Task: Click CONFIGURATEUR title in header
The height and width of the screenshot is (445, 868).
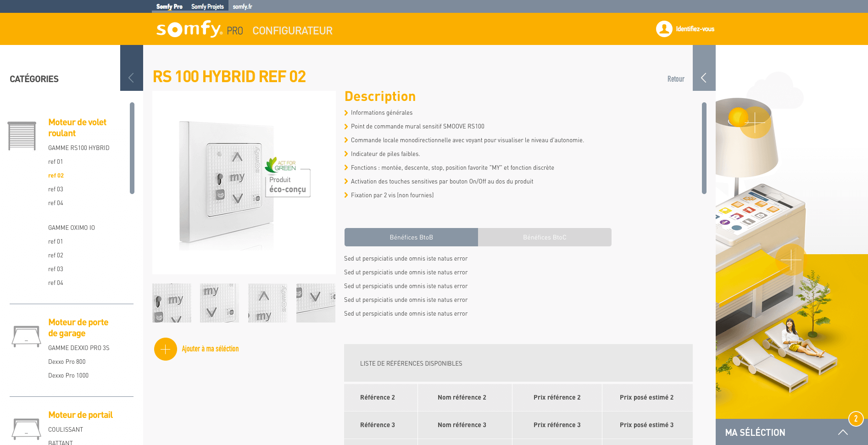Action: point(292,31)
